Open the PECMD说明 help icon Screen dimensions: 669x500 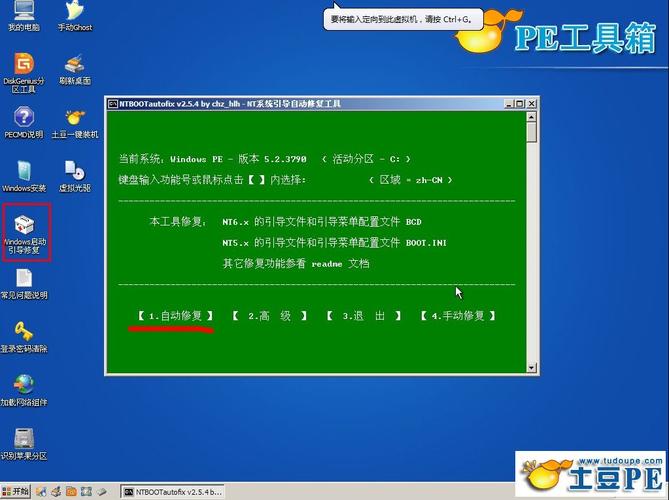[x=23, y=118]
